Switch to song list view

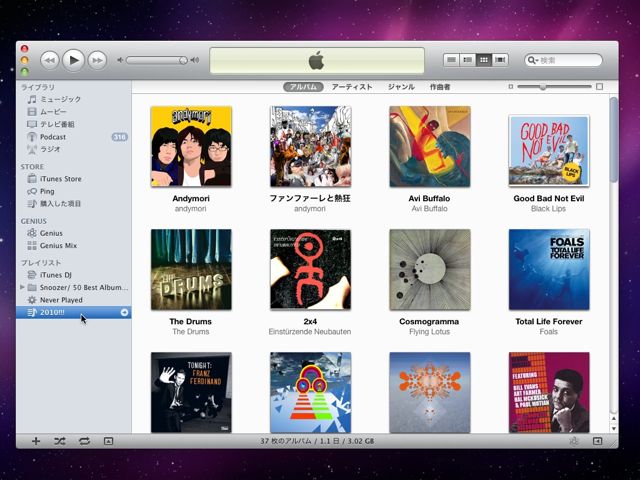(x=451, y=60)
